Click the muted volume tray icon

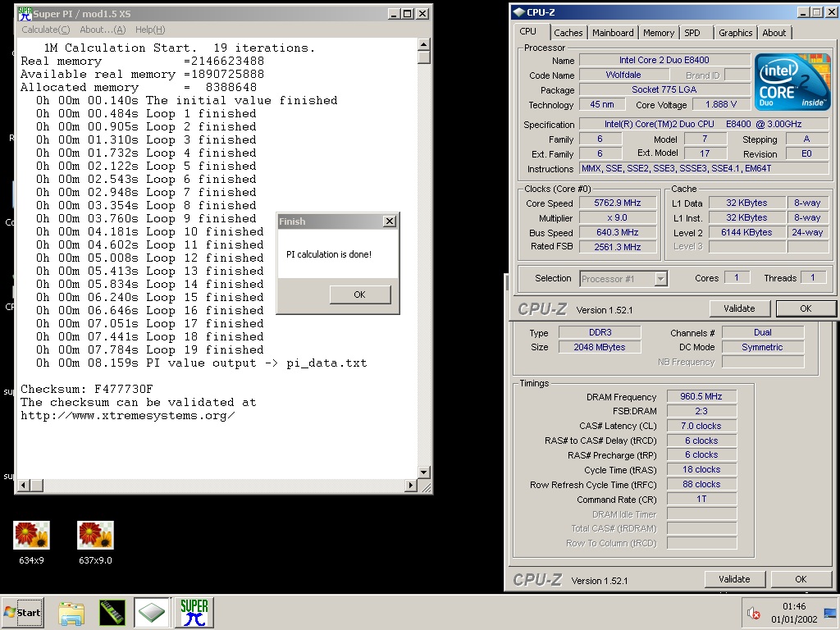click(754, 613)
